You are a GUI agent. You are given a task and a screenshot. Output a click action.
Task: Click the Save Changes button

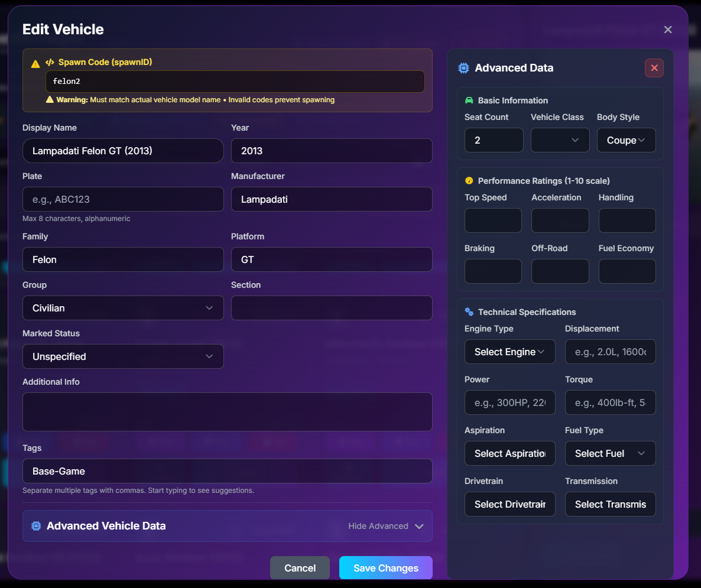click(385, 568)
